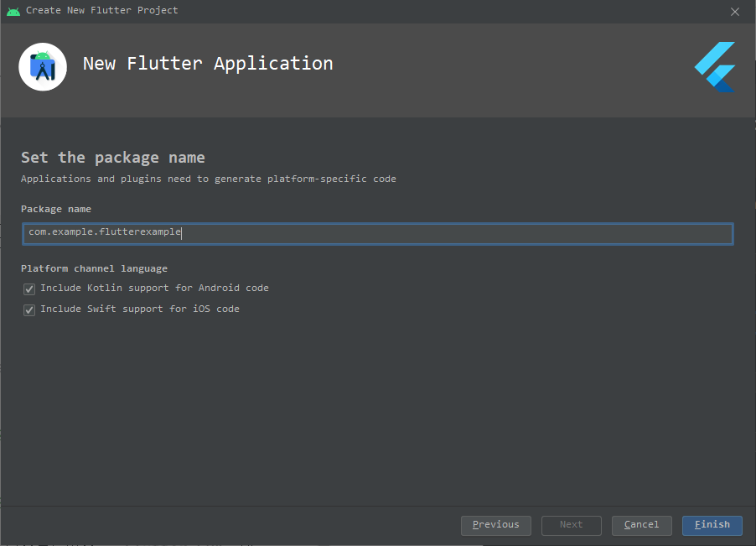Screen dimensions: 756x546
Task: Click the 'Applications and plugins need to generate' description
Action: (x=209, y=179)
